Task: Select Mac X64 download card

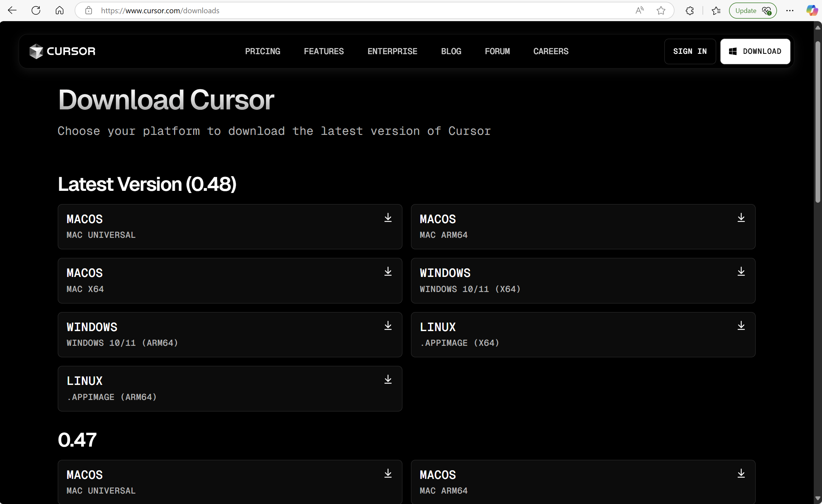Action: point(230,281)
